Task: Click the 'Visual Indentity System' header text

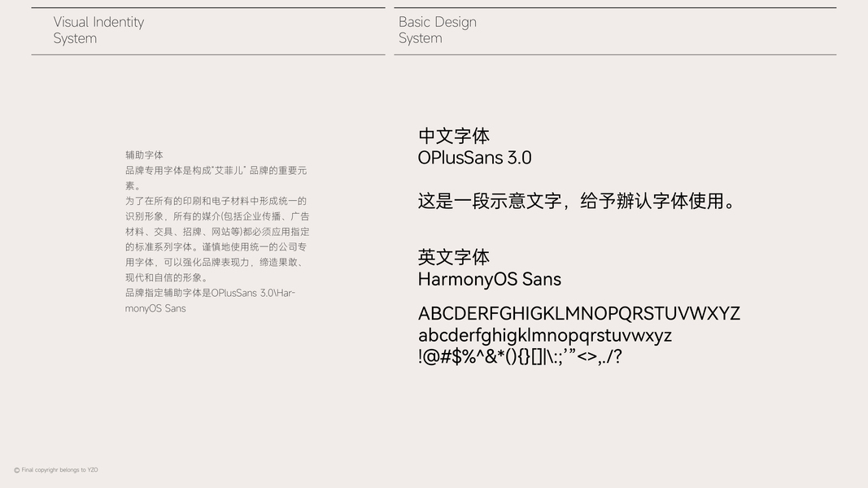Action: pyautogui.click(x=98, y=30)
